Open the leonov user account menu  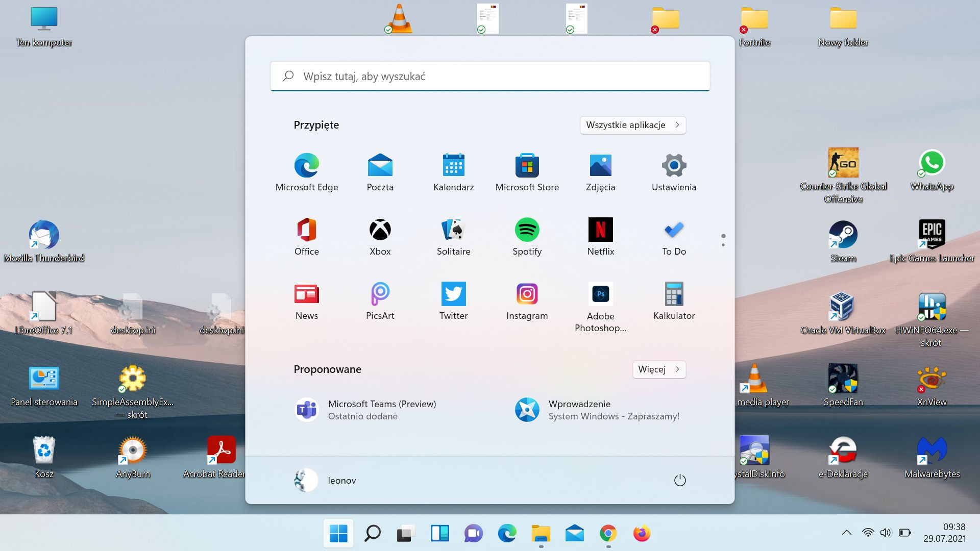tap(325, 481)
